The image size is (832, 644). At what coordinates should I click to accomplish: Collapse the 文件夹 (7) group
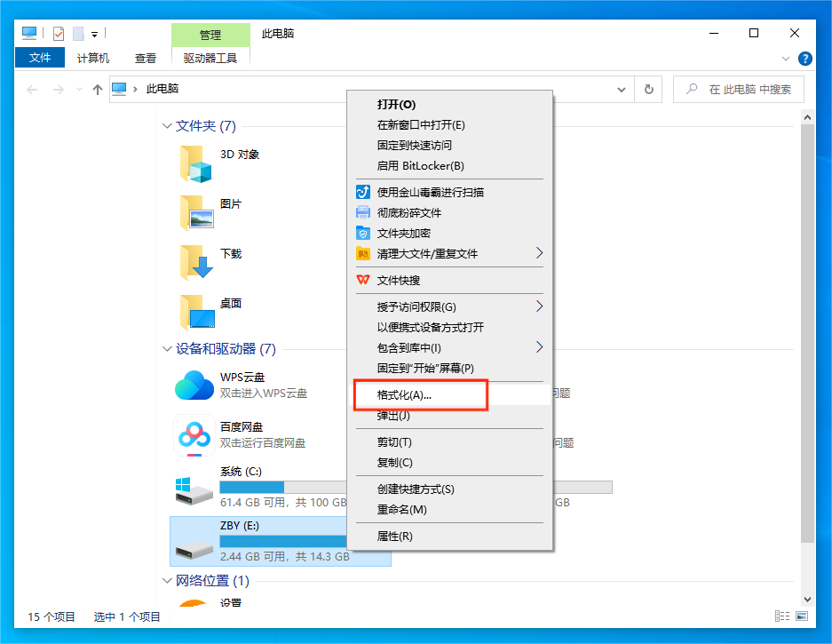click(167, 126)
